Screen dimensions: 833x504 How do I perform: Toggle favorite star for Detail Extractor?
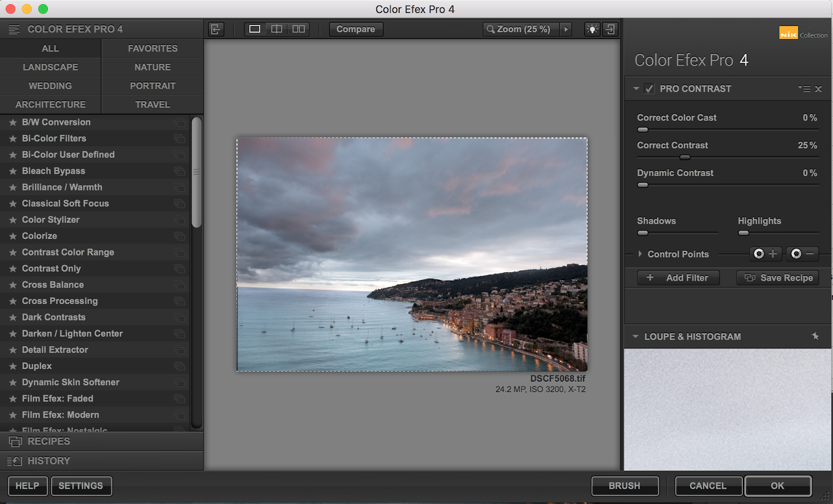pos(13,350)
